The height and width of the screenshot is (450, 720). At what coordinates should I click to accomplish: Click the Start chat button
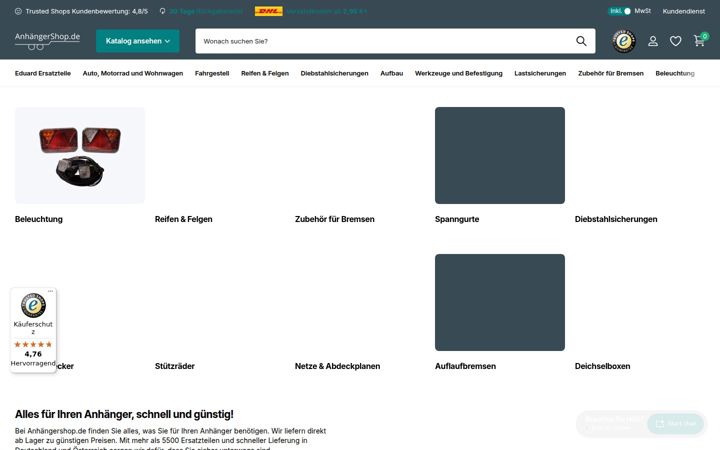pyautogui.click(x=675, y=423)
